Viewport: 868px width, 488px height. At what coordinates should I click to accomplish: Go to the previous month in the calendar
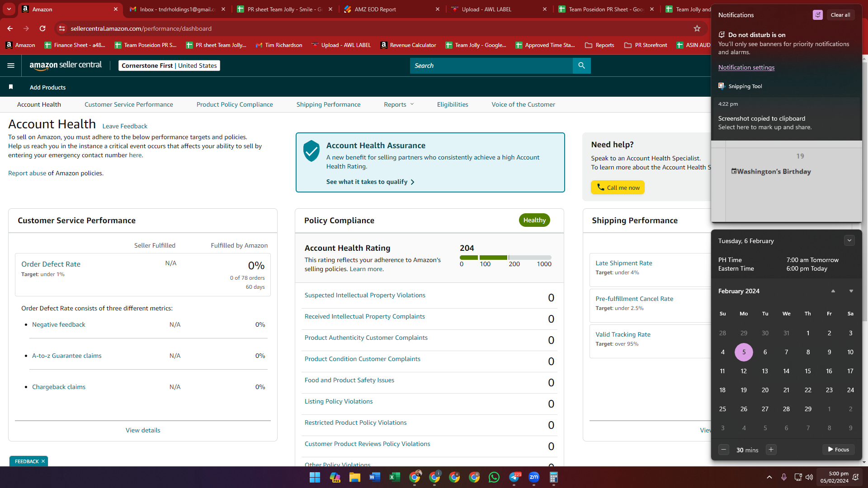point(833,291)
